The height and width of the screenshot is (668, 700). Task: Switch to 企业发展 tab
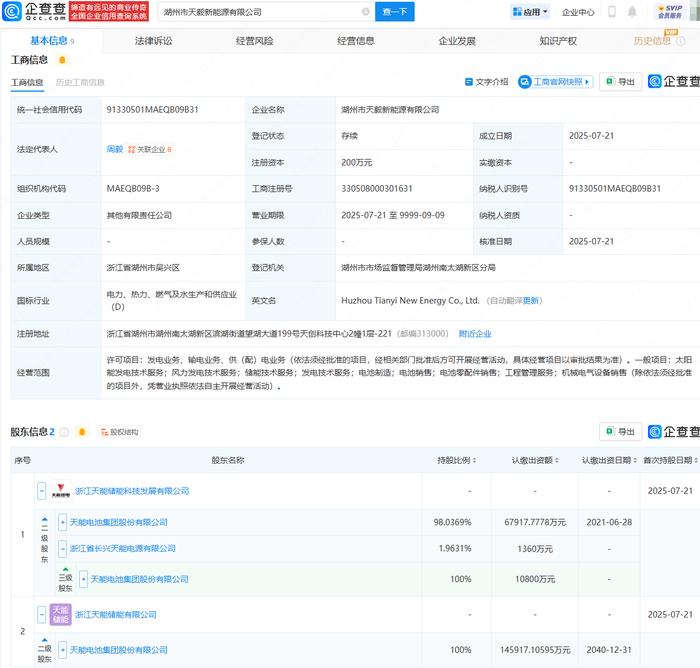point(457,41)
